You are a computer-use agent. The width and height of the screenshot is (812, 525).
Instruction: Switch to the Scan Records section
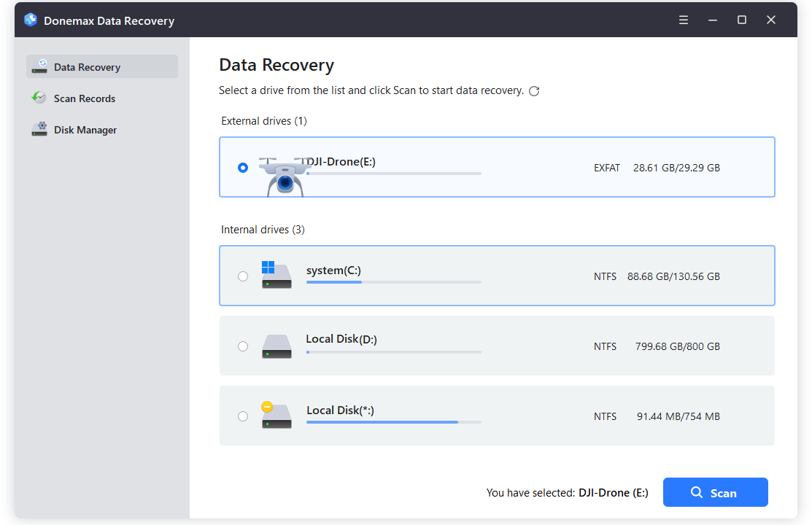click(x=84, y=98)
